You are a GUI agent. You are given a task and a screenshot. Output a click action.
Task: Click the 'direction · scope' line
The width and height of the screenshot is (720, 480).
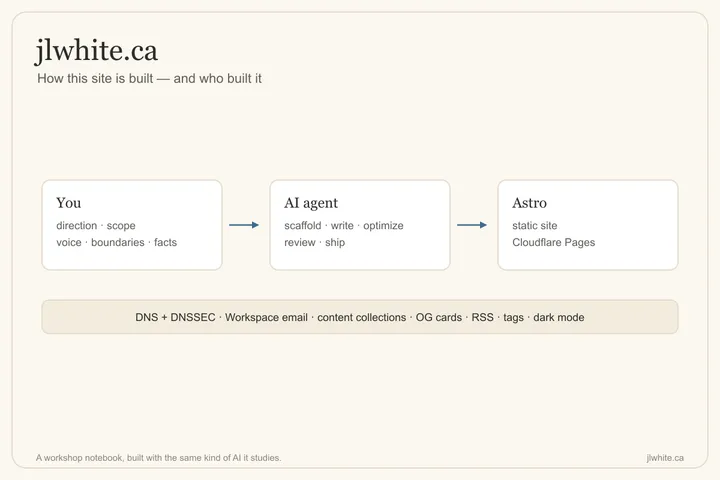coord(96,226)
